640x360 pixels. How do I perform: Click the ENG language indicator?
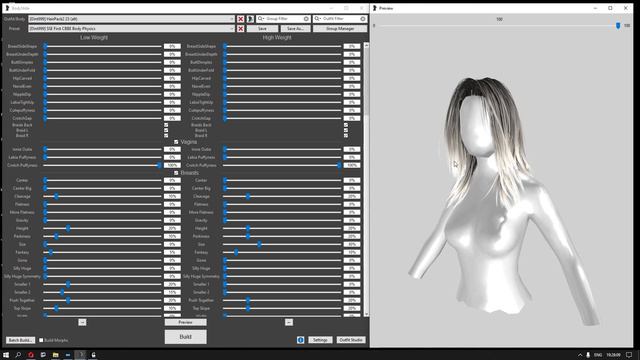pos(598,355)
